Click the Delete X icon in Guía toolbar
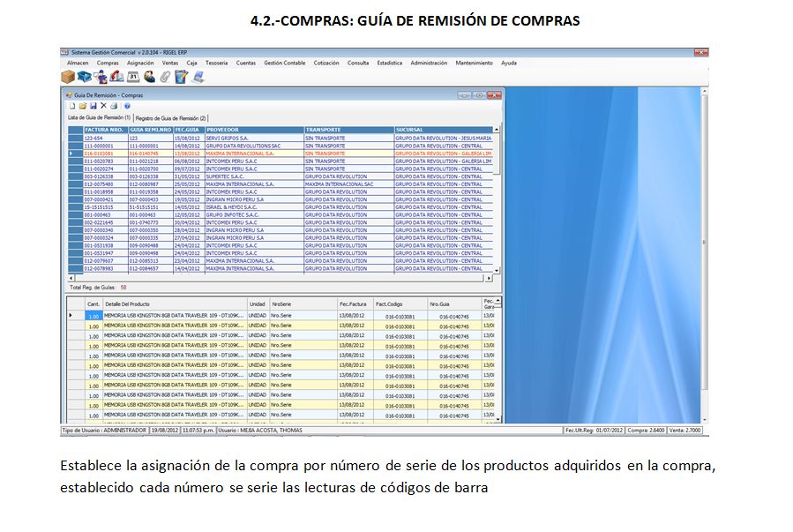 click(104, 106)
